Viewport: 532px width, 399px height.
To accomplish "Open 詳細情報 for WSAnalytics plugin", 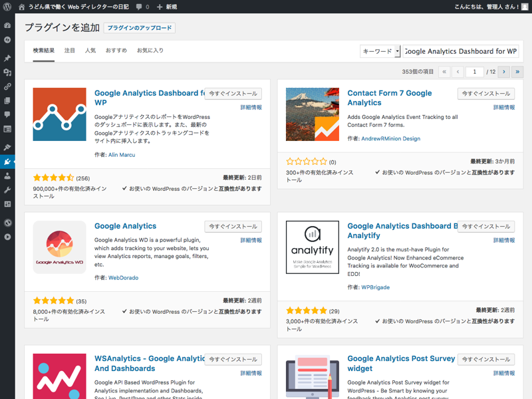I will [x=251, y=374].
